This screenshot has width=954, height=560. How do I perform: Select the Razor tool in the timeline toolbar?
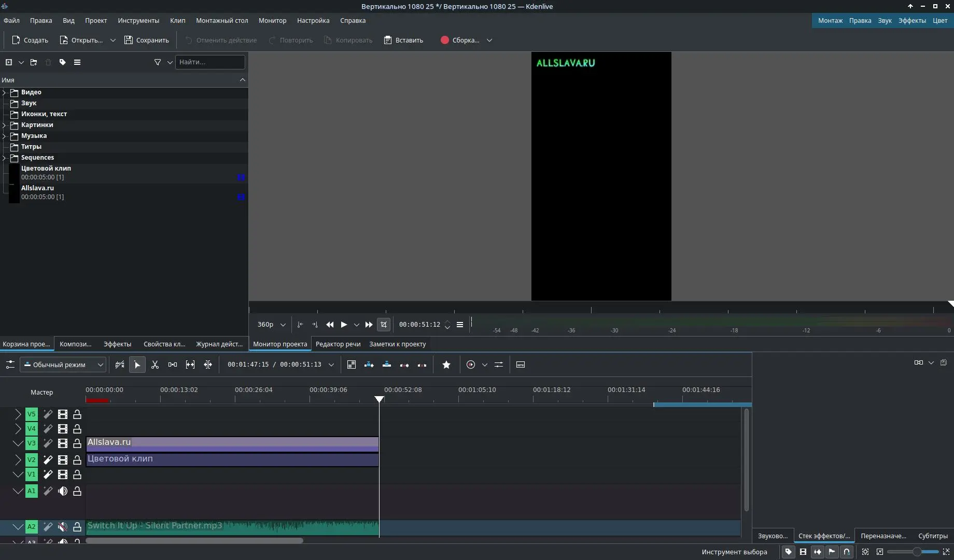point(155,365)
